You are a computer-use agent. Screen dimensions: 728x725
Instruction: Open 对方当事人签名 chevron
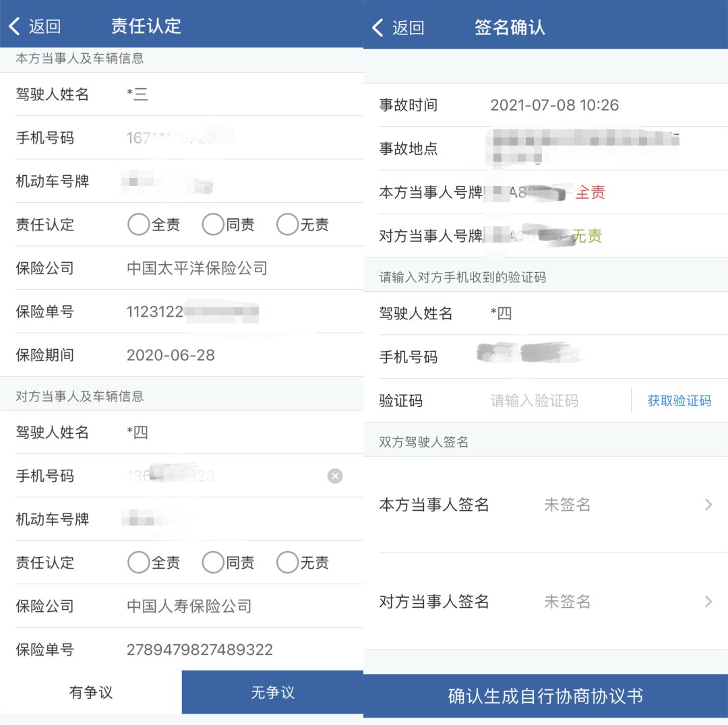pyautogui.click(x=708, y=602)
